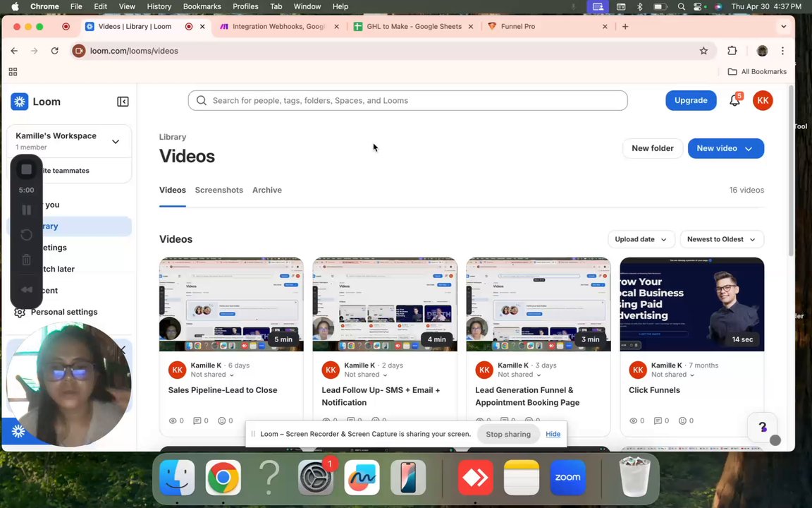Open the Chrome apps grid icon
This screenshot has height=508, width=812.
point(13,71)
